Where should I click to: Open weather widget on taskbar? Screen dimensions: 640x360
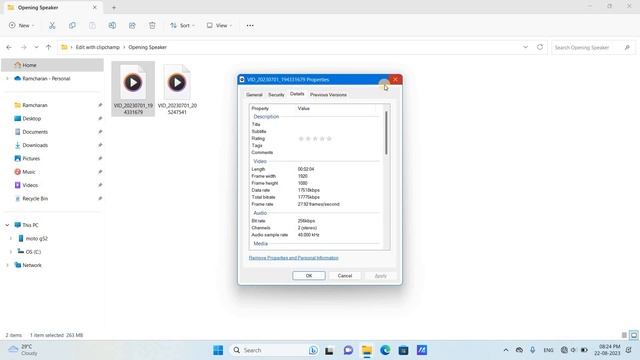click(24, 350)
